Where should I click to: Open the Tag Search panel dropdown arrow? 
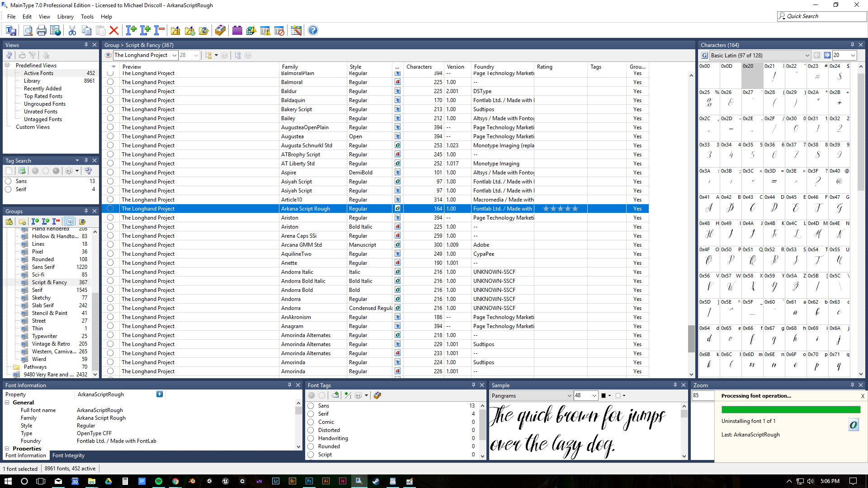coord(77,160)
